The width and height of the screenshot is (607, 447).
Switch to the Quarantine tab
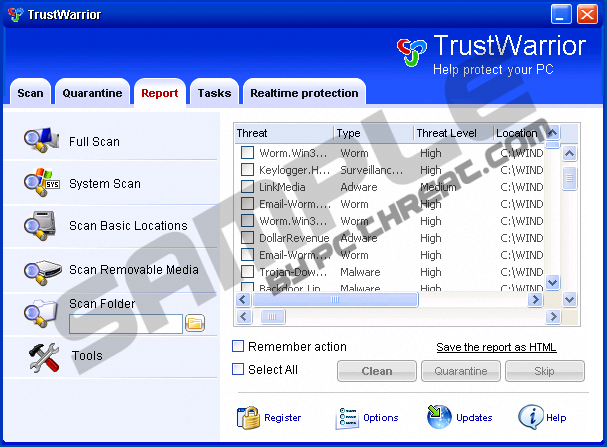tap(92, 93)
